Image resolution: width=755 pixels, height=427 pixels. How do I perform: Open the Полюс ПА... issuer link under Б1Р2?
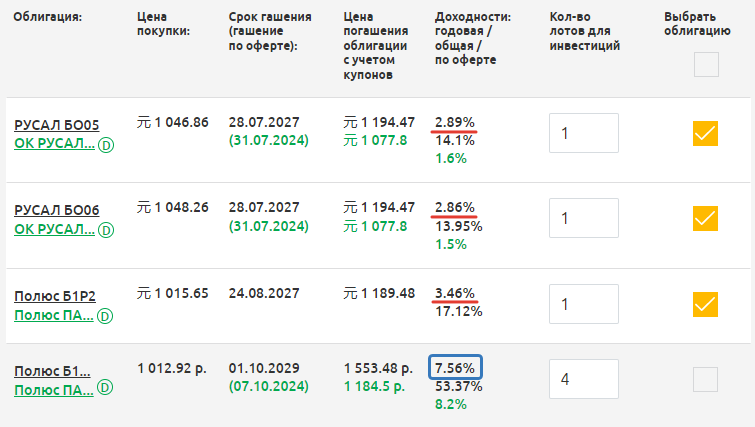[54, 316]
